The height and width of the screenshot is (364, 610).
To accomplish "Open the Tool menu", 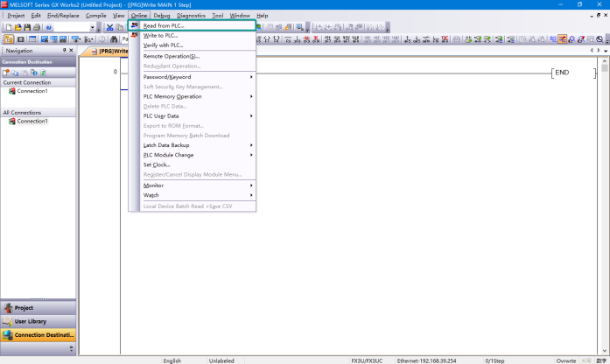I will click(218, 16).
